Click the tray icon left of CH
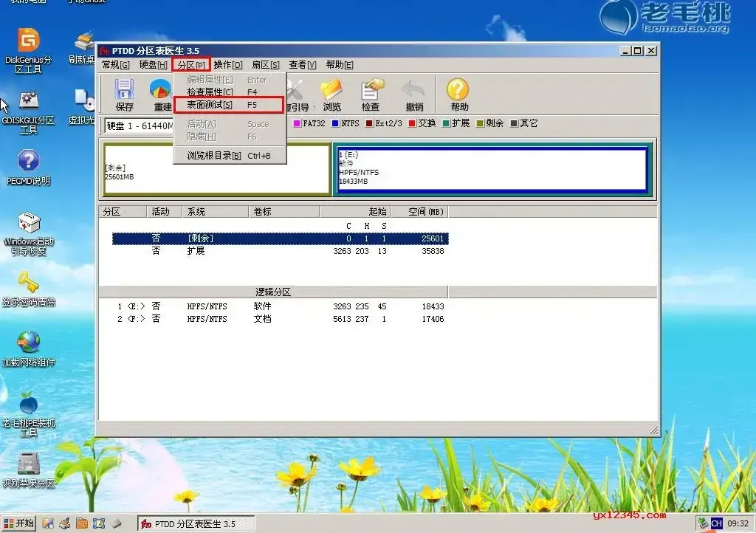 [x=703, y=523]
